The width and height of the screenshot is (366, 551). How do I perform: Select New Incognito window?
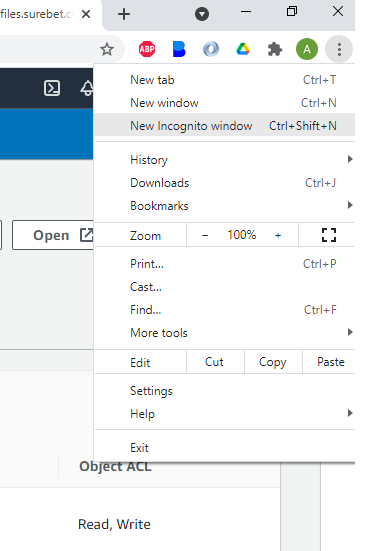225,125
